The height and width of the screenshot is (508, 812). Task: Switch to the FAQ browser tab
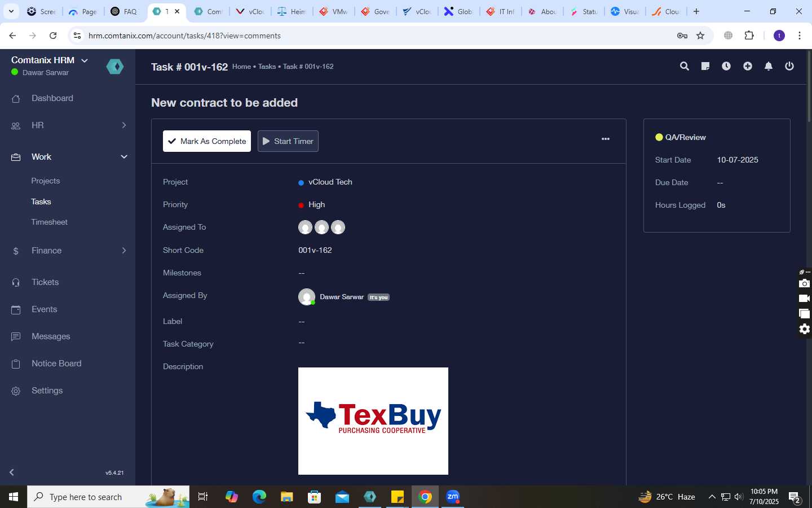point(124,11)
